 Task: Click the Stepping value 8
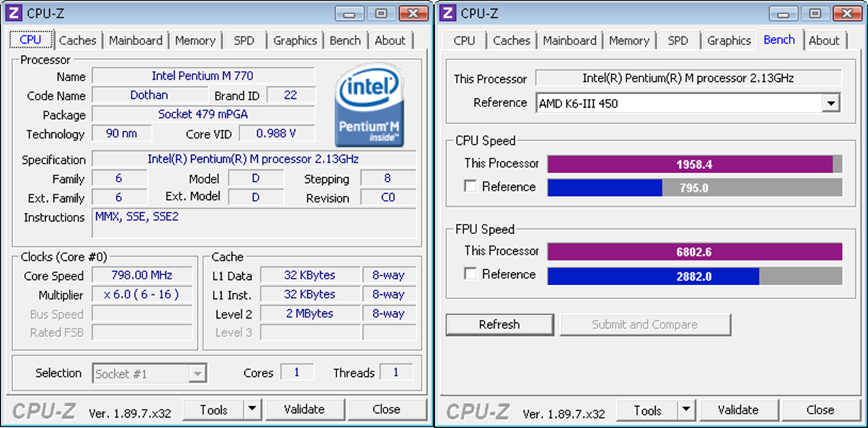point(388,179)
